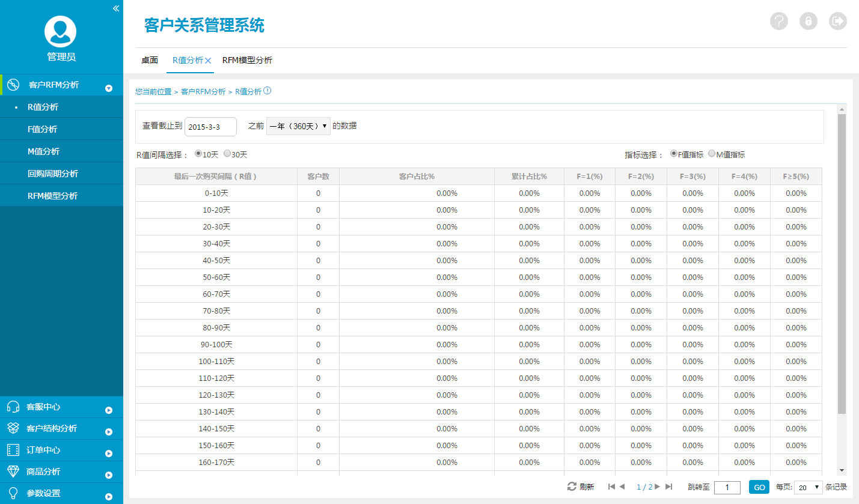Click the refresh icon in pagination bar

572,487
